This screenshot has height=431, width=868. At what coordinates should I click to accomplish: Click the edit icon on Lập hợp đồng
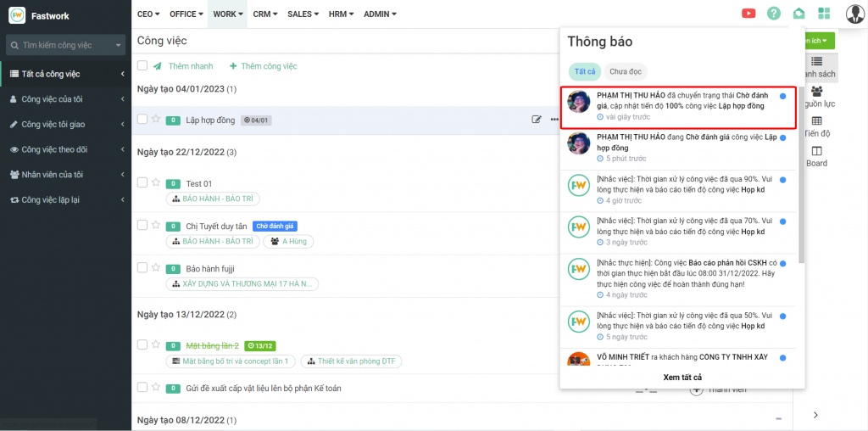click(x=537, y=120)
